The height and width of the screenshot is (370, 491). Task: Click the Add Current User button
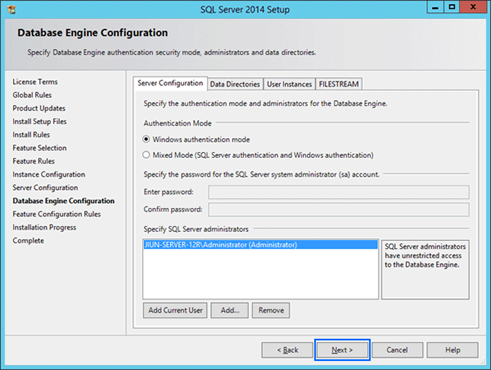point(175,310)
